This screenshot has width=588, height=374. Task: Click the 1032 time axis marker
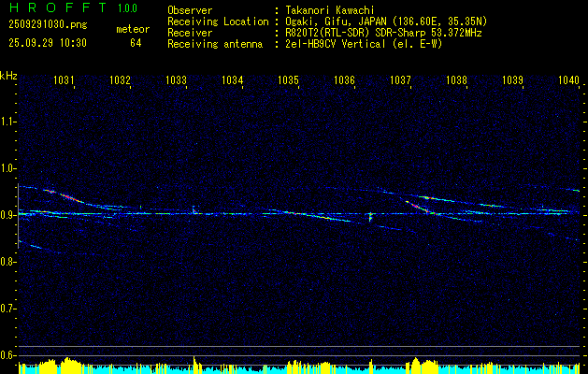[x=120, y=79]
